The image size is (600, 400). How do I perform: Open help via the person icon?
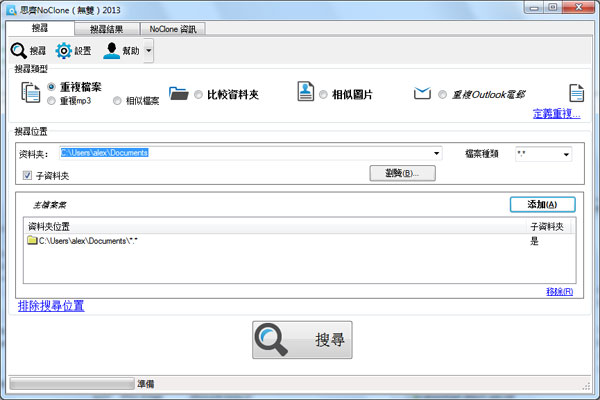click(111, 51)
